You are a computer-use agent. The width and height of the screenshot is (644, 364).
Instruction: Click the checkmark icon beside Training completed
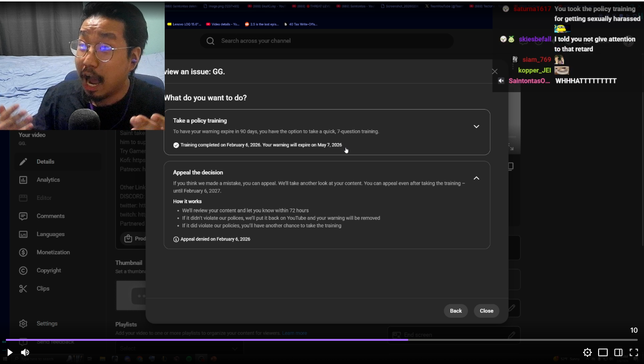click(176, 145)
